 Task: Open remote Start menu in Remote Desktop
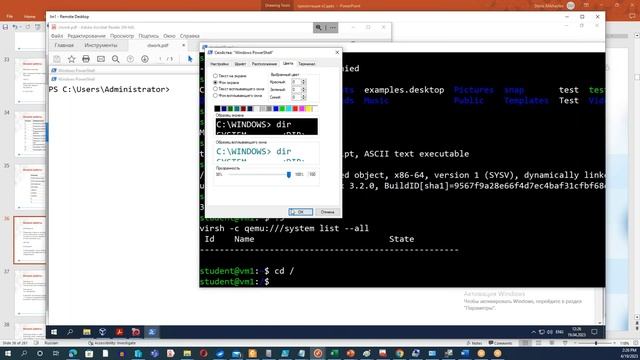[54, 332]
